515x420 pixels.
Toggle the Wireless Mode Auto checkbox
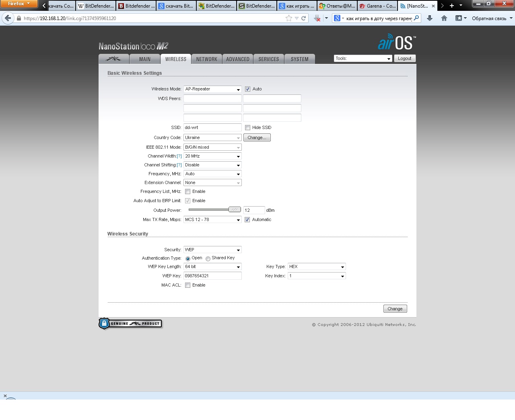point(248,89)
